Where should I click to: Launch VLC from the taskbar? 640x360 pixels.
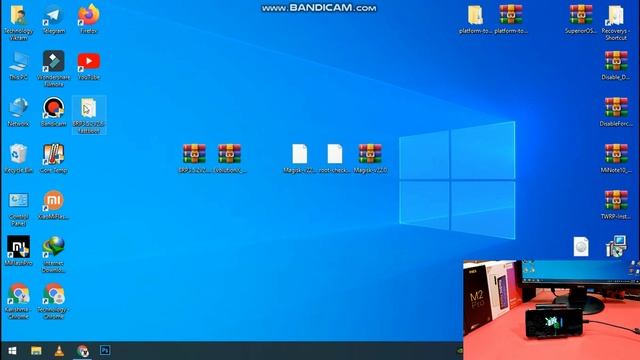point(59,351)
